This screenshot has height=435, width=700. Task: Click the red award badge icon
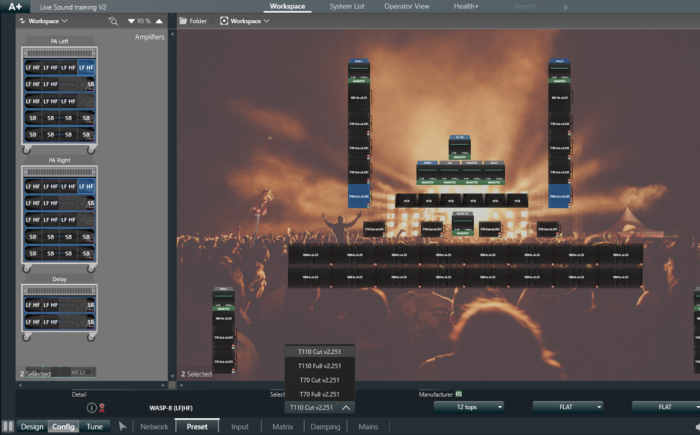(x=103, y=408)
